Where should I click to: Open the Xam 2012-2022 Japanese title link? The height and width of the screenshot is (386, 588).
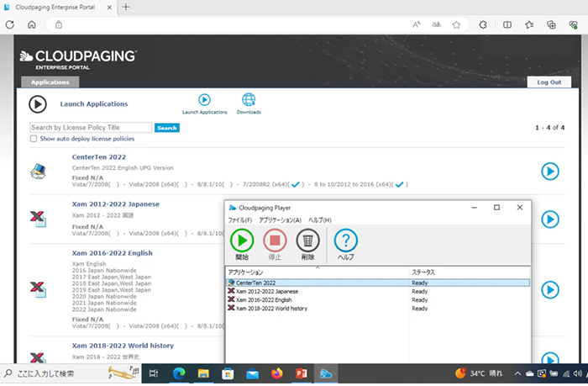point(116,204)
